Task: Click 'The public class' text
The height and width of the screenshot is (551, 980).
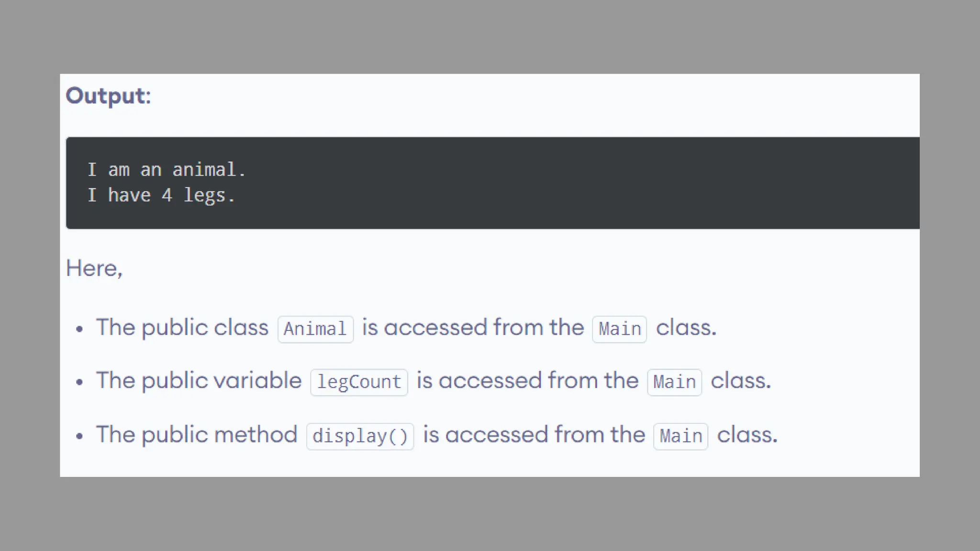Action: [x=182, y=328]
